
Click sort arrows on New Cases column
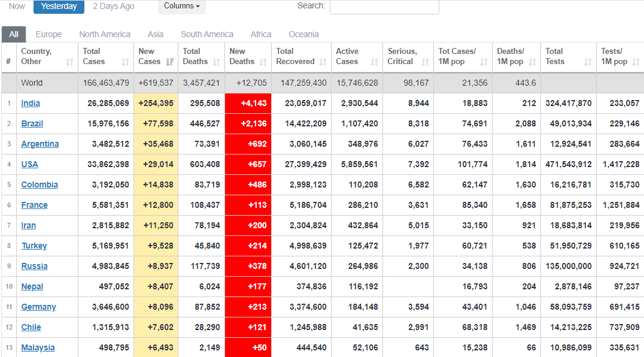[170, 62]
